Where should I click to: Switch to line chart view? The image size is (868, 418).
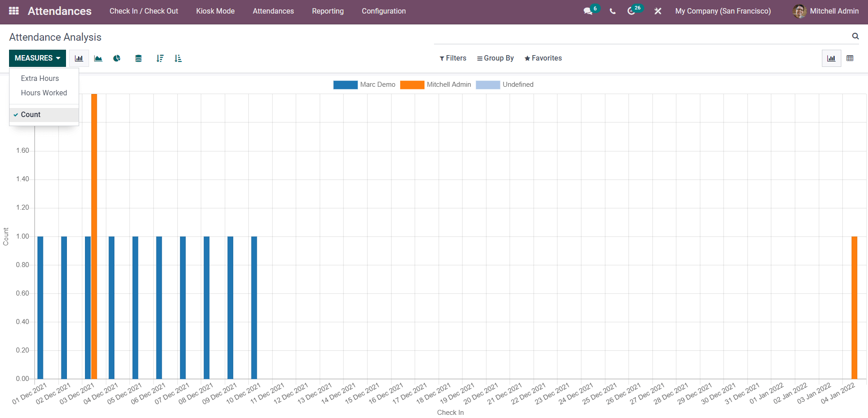coord(98,58)
